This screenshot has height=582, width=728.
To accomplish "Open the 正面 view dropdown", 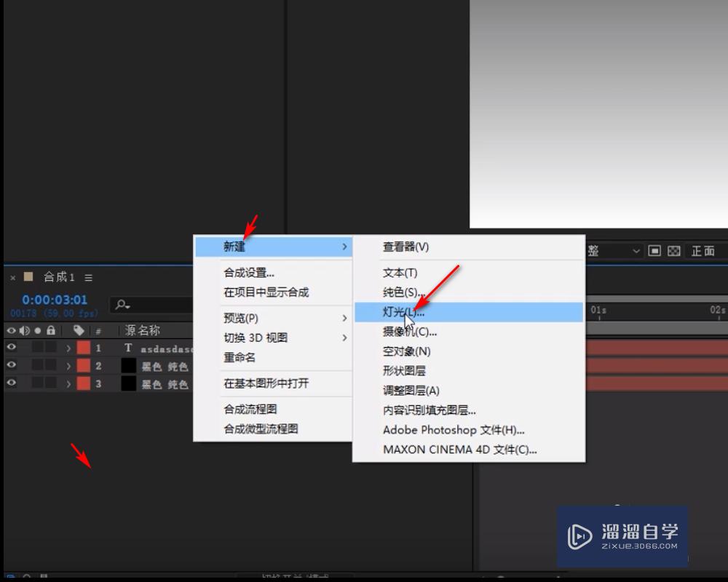I will pos(703,251).
